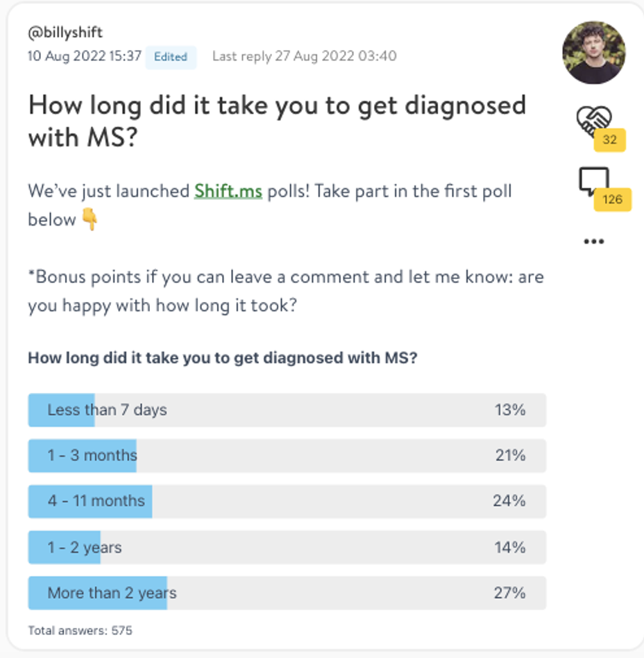The image size is (644, 658).
Task: Click the 27% result bar percentage
Action: (509, 593)
